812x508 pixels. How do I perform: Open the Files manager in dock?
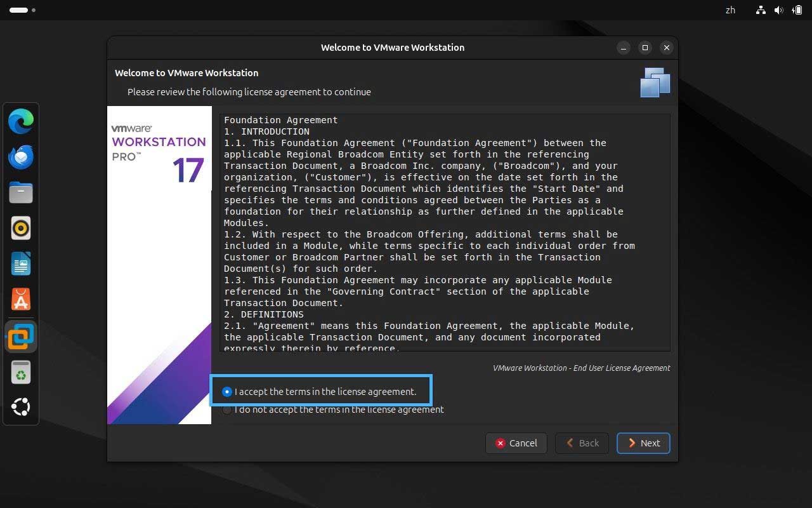pyautogui.click(x=21, y=192)
